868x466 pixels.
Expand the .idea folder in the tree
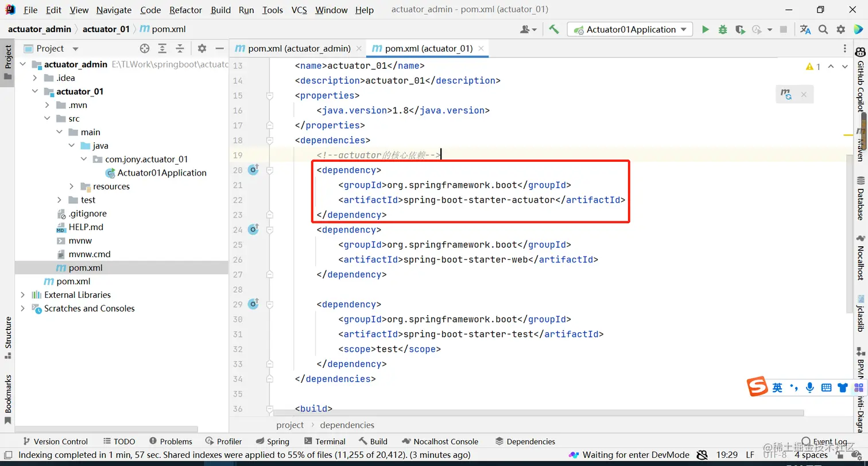pyautogui.click(x=35, y=78)
